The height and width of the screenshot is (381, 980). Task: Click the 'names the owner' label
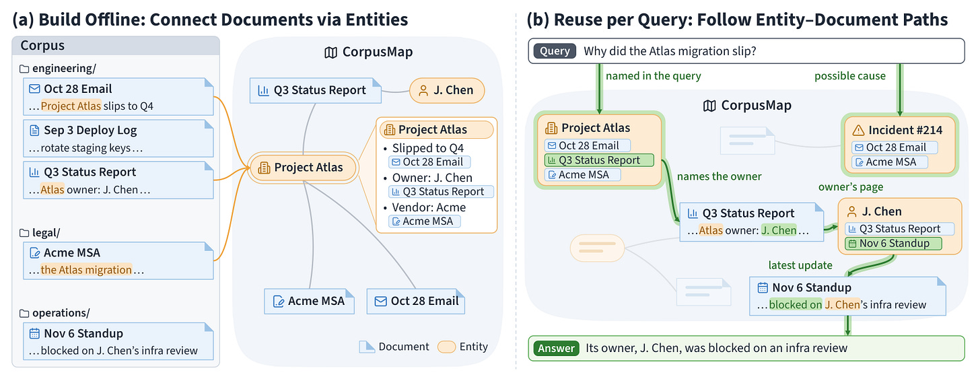coord(719,176)
